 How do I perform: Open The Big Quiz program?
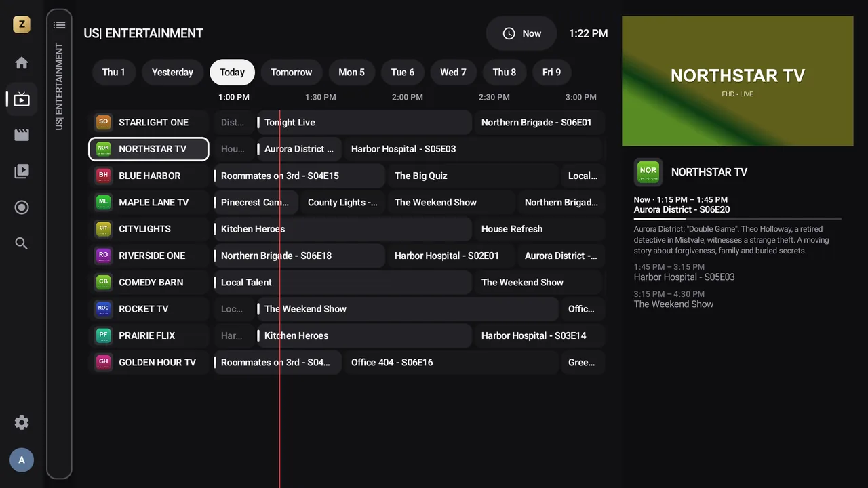click(x=473, y=176)
